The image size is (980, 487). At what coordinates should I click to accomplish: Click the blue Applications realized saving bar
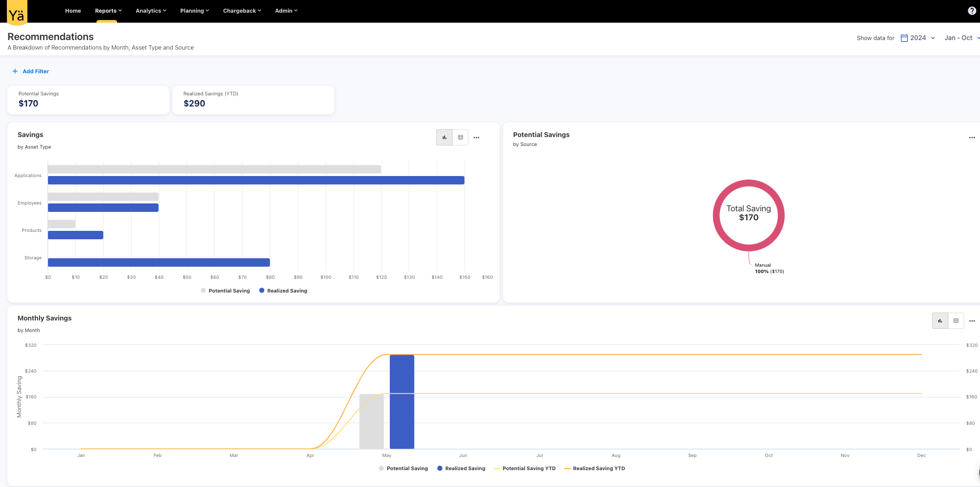[256, 180]
